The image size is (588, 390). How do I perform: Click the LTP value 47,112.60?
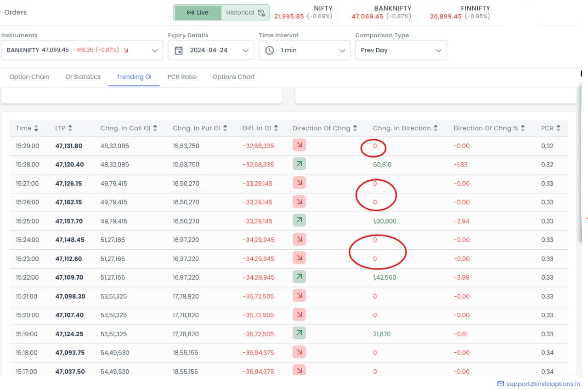(x=69, y=259)
